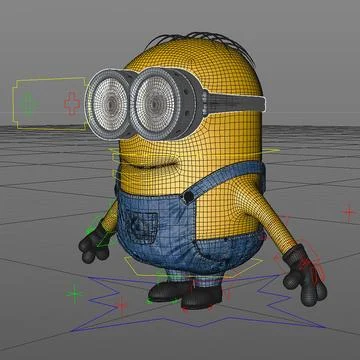Select the minion's mouth geometry
This screenshot has width=360, height=360.
tap(150, 164)
